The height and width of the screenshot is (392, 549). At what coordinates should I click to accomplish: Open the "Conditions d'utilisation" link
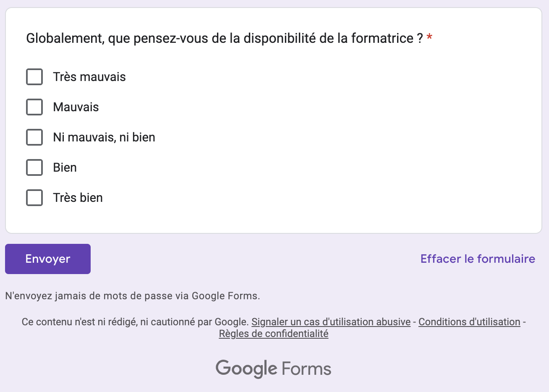pyautogui.click(x=469, y=322)
